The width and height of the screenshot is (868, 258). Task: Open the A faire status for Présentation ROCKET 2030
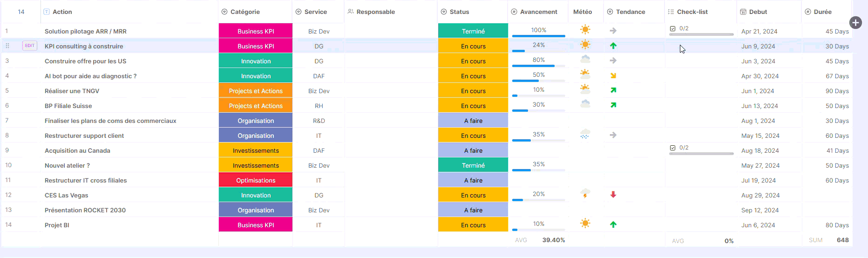click(473, 210)
